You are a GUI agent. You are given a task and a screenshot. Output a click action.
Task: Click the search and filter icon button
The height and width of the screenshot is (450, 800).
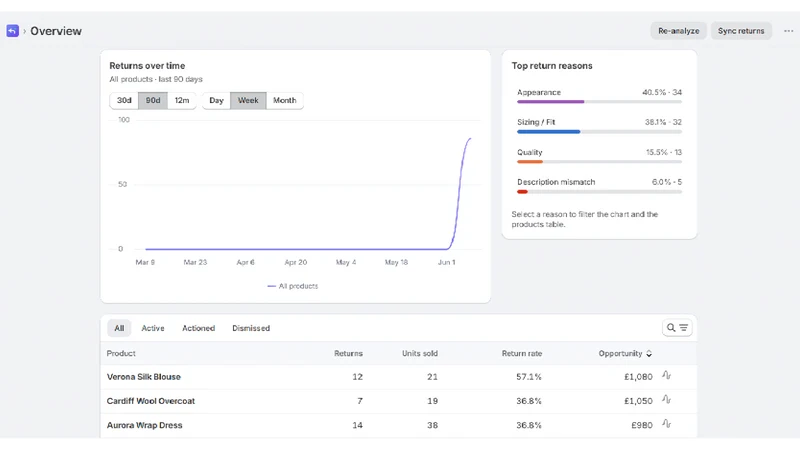677,328
